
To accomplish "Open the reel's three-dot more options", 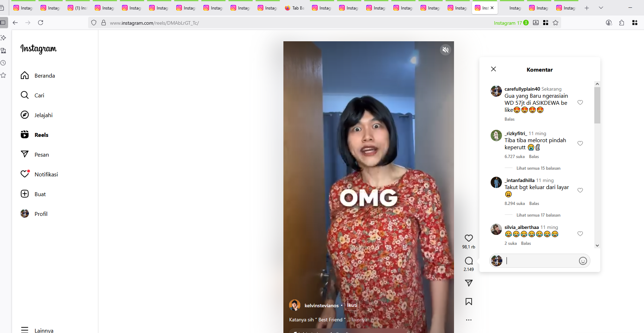I will coord(469,320).
